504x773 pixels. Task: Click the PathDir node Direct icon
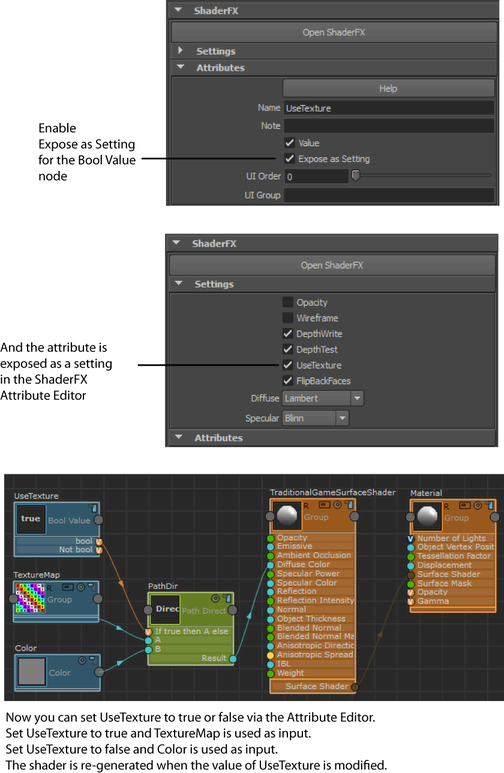(x=166, y=609)
